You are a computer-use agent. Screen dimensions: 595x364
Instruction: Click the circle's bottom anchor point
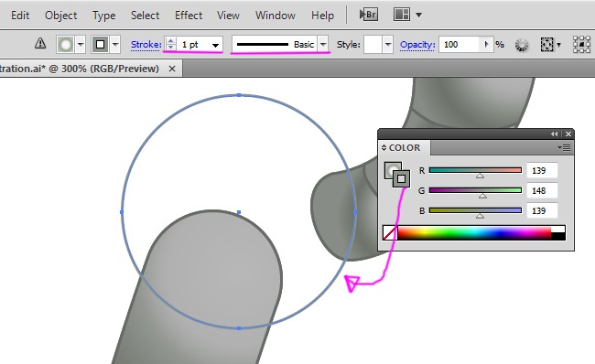tap(239, 328)
